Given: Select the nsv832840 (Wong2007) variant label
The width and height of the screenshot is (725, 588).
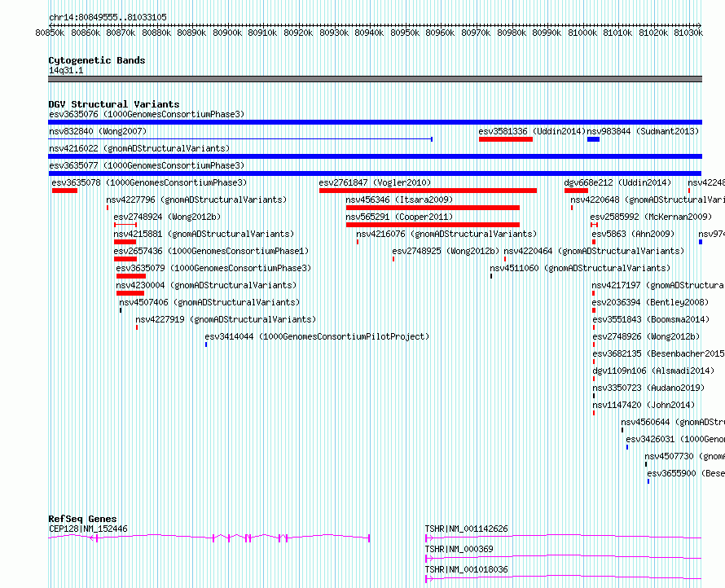Looking at the screenshot, I should [98, 131].
